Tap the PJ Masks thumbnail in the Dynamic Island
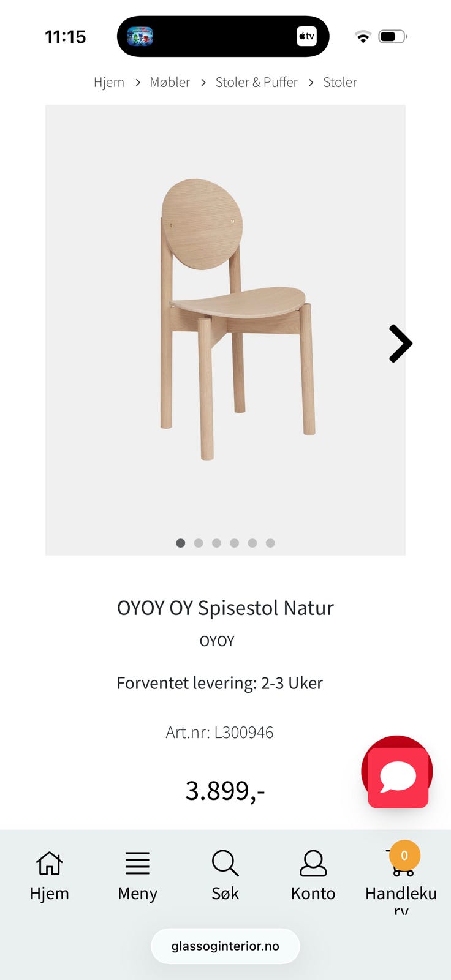This screenshot has width=451, height=980. [x=140, y=36]
